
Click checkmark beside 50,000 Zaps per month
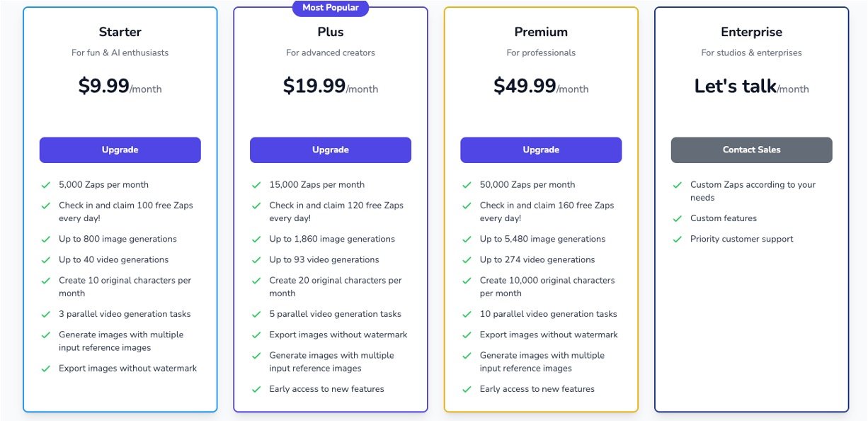tap(467, 185)
